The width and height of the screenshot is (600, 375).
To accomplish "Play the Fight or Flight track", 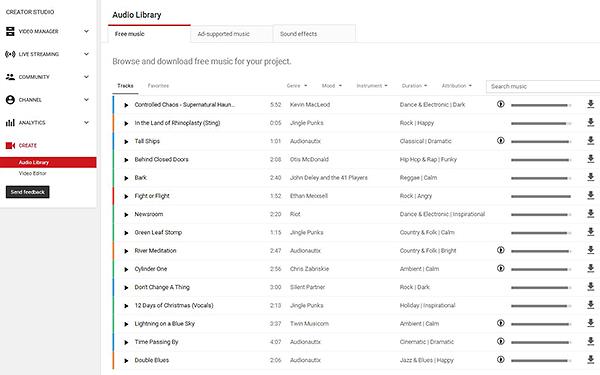I will point(126,196).
